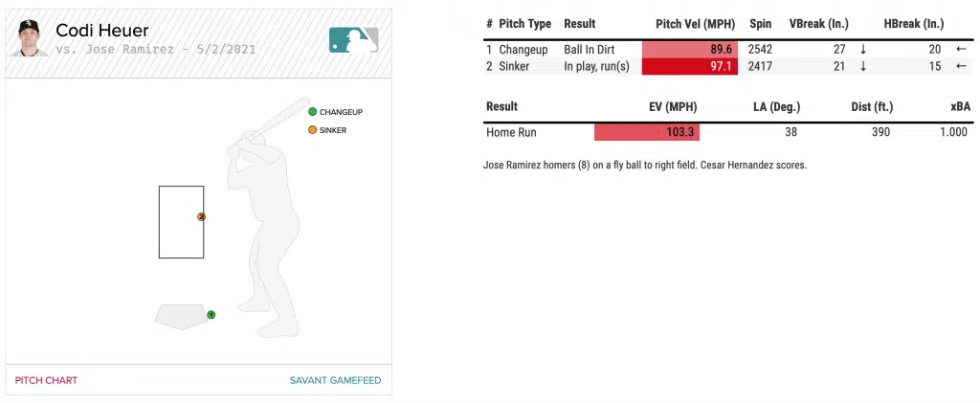
Task: Open the Savant Gamefeed link
Action: 335,380
